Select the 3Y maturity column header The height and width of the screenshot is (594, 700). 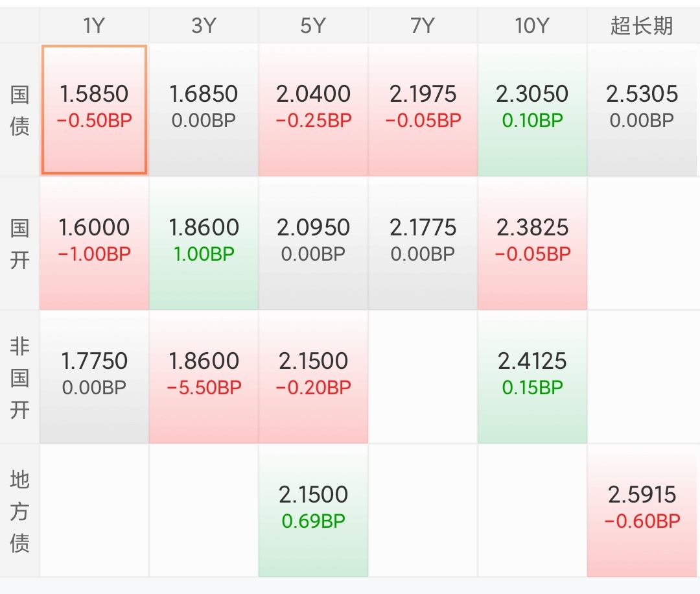tap(204, 26)
